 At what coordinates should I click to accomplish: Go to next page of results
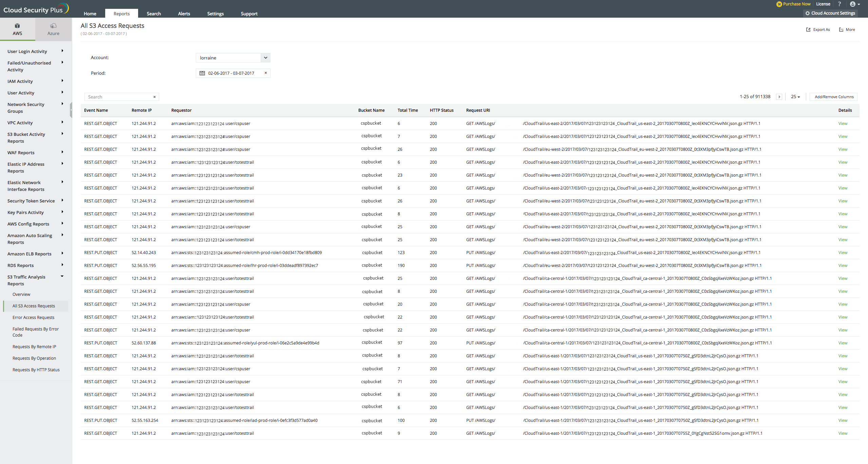click(x=779, y=97)
